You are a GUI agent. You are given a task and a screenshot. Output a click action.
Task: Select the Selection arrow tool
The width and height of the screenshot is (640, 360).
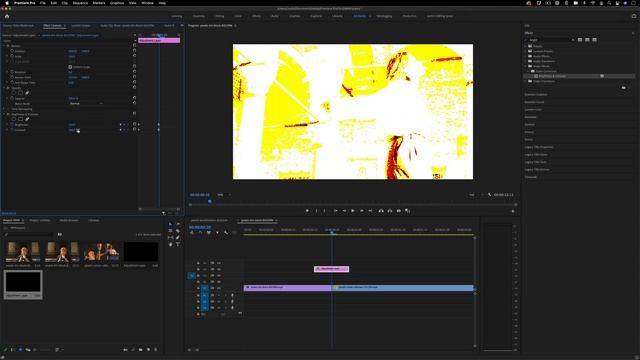171,224
